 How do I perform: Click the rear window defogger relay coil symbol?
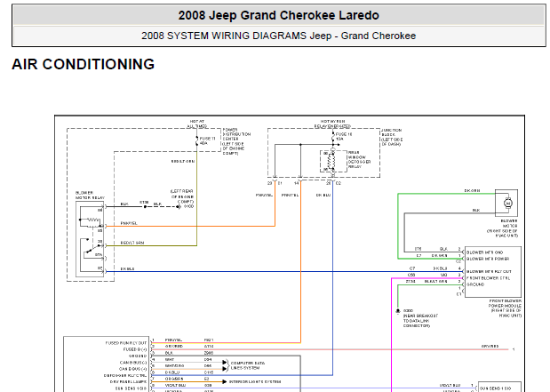click(x=331, y=162)
